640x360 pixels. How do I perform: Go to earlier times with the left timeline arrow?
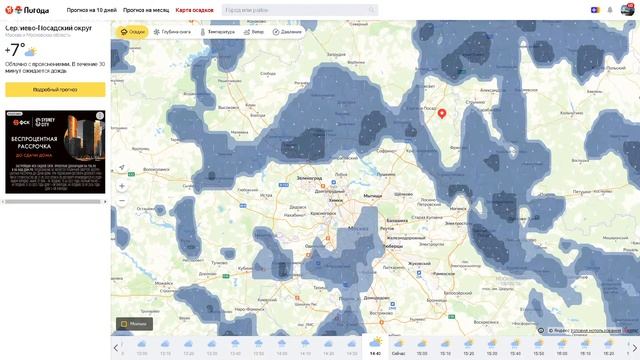pyautogui.click(x=116, y=348)
